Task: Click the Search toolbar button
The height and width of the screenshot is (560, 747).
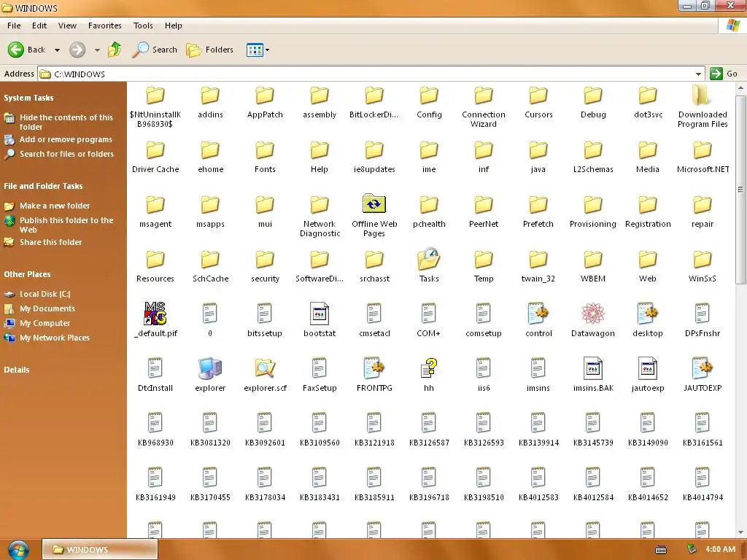Action: coord(155,50)
